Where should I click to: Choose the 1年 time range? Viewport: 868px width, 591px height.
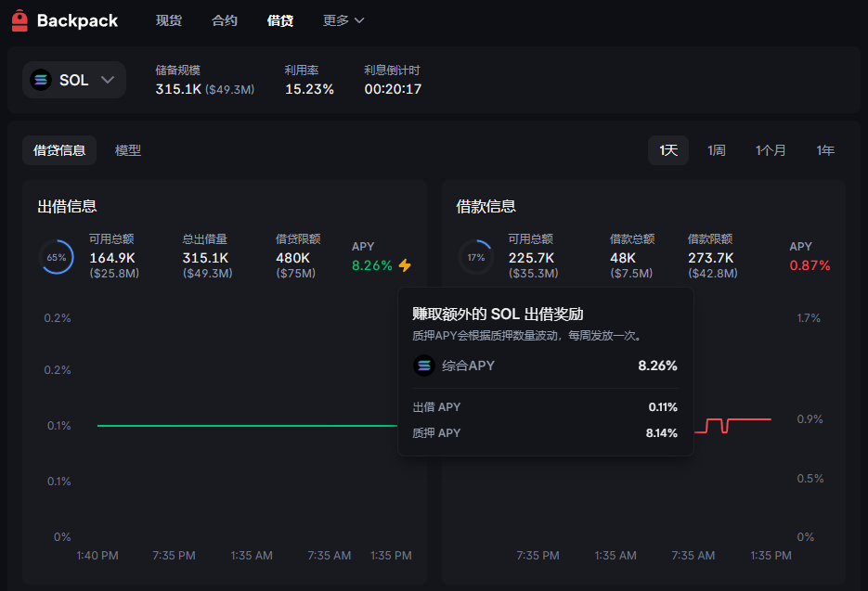pyautogui.click(x=825, y=150)
